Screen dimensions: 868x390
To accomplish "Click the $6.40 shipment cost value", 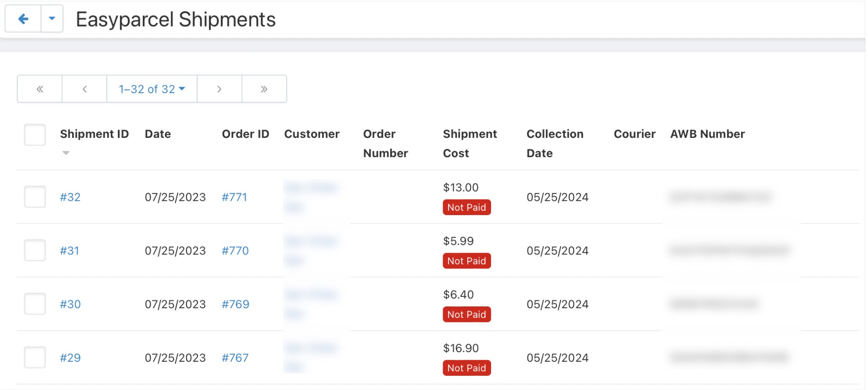I will click(459, 295).
